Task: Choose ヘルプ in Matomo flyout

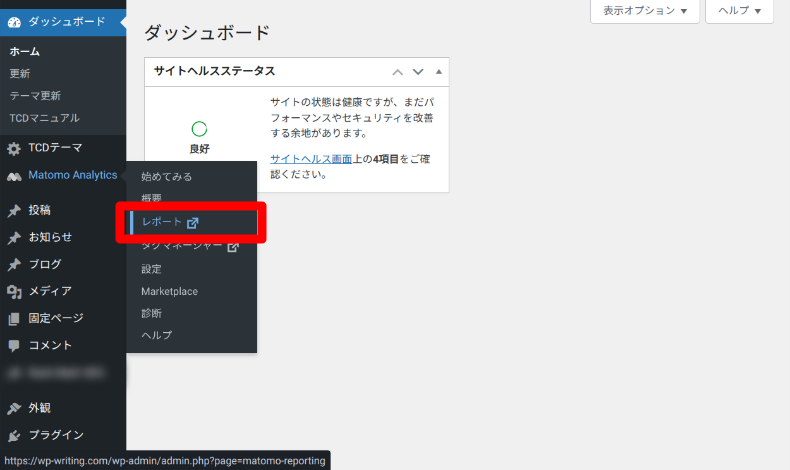Action: pyautogui.click(x=156, y=335)
